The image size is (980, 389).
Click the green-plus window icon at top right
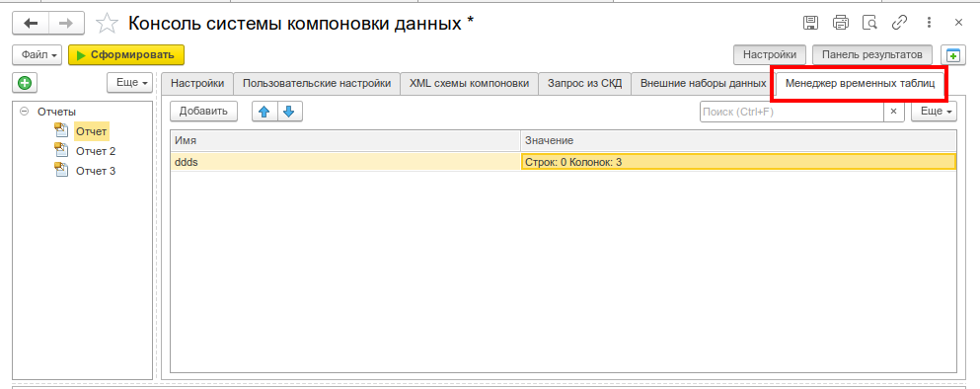pos(953,55)
